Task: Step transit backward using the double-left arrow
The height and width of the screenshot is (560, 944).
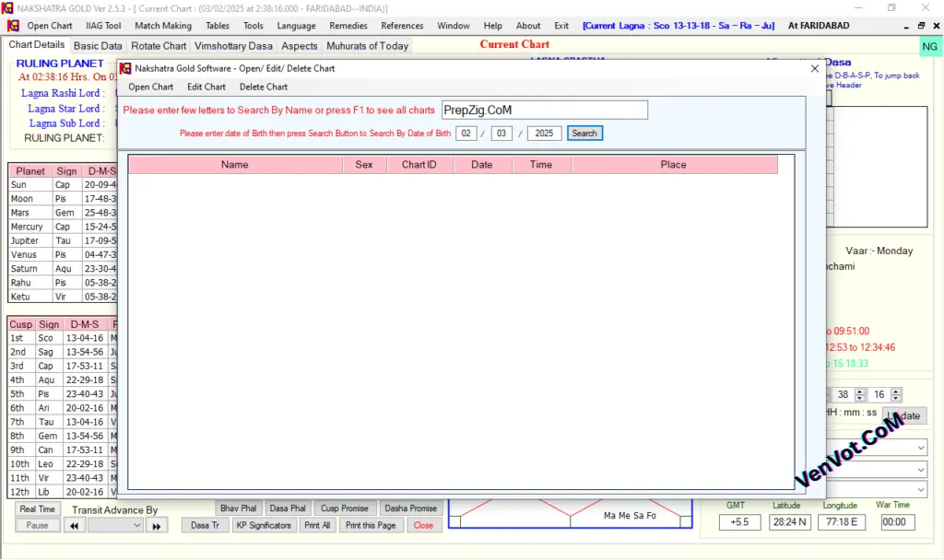Action: 75,525
